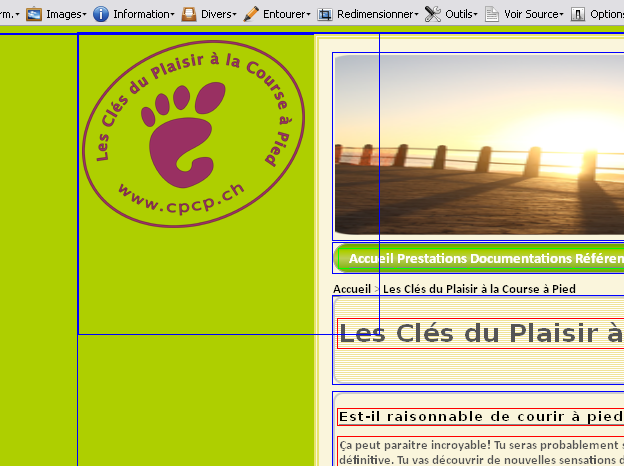Click the sunset boardwalk banner image

pos(479,144)
